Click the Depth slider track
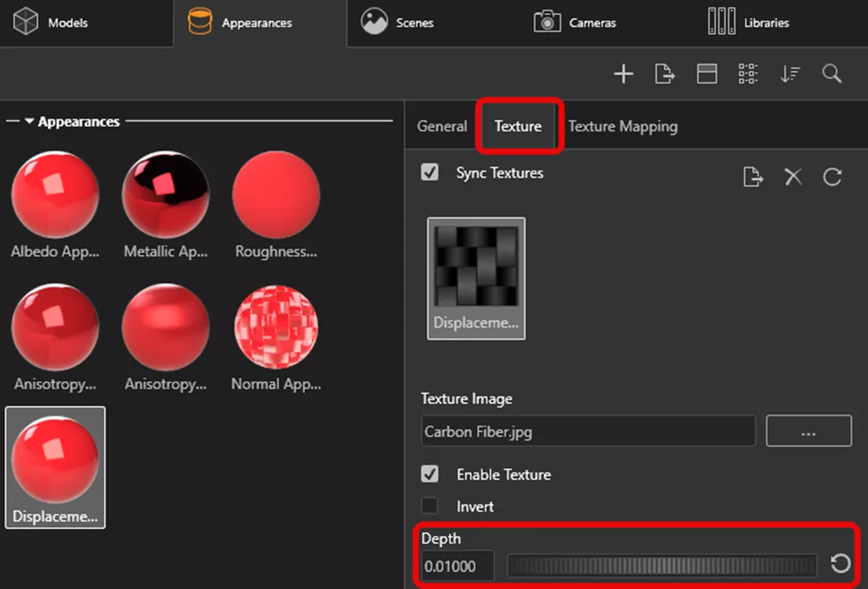This screenshot has width=868, height=589. tap(662, 565)
